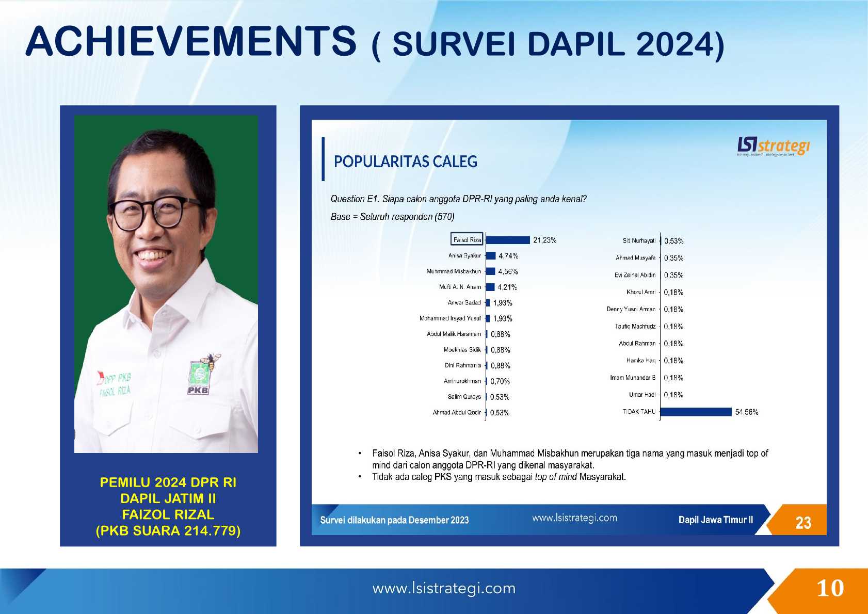Click the Survei dilakukan pada Desember 2023 text
Image resolution: width=868 pixels, height=614 pixels.
pyautogui.click(x=394, y=520)
